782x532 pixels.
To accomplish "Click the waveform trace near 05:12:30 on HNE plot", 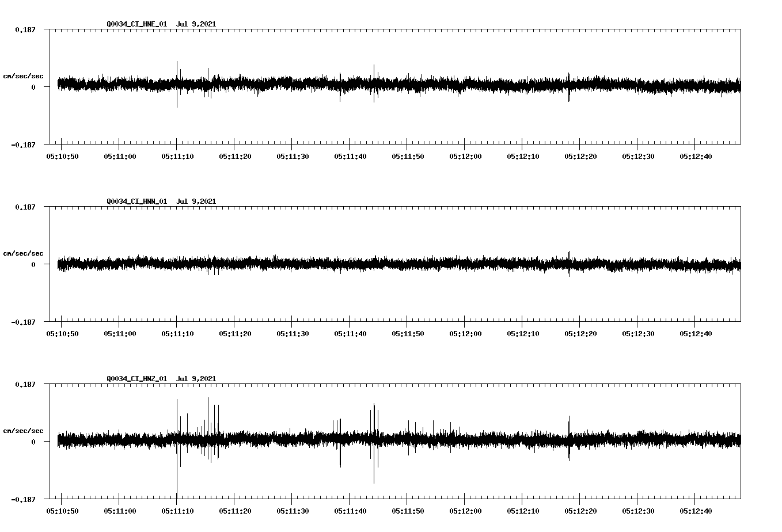I will [636, 85].
